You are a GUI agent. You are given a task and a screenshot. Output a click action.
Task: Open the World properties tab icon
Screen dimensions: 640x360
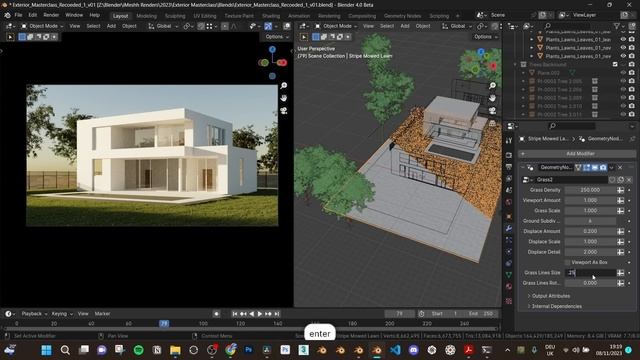pos(509,202)
